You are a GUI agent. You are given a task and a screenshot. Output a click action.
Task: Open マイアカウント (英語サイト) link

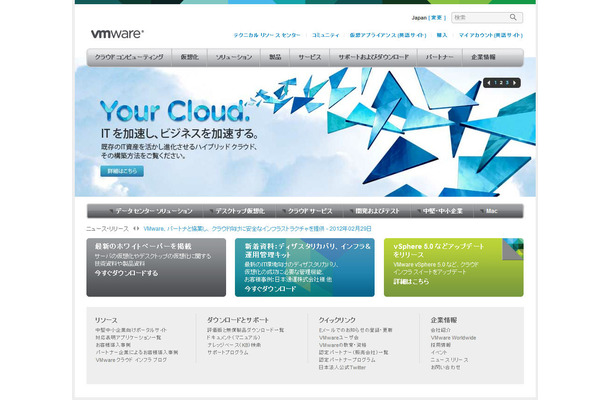coord(491,35)
